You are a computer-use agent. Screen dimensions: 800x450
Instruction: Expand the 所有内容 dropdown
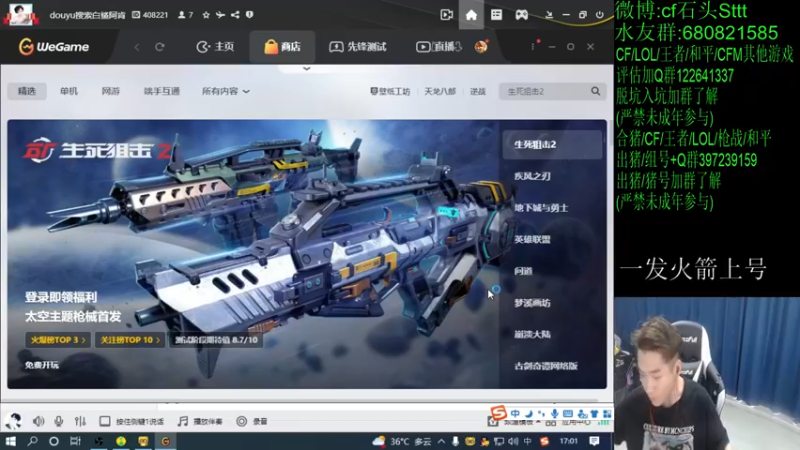click(226, 91)
